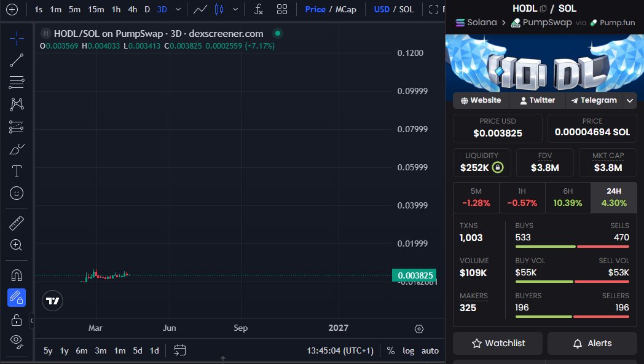Select the 1H stats period tab
644x364 pixels.
pyautogui.click(x=522, y=197)
